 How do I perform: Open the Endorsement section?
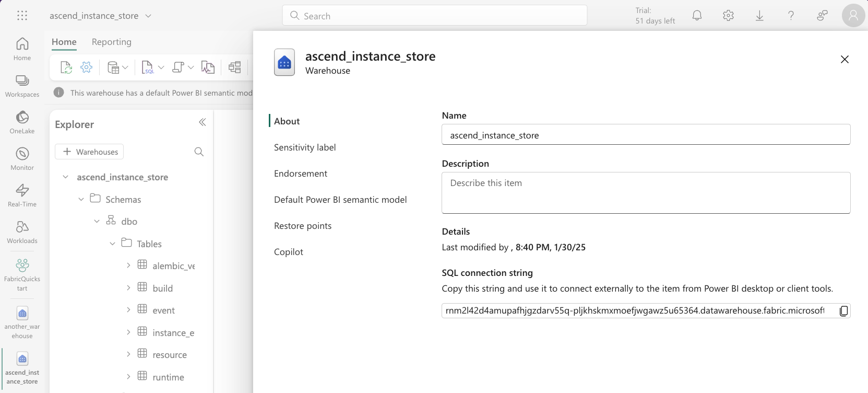coord(301,174)
